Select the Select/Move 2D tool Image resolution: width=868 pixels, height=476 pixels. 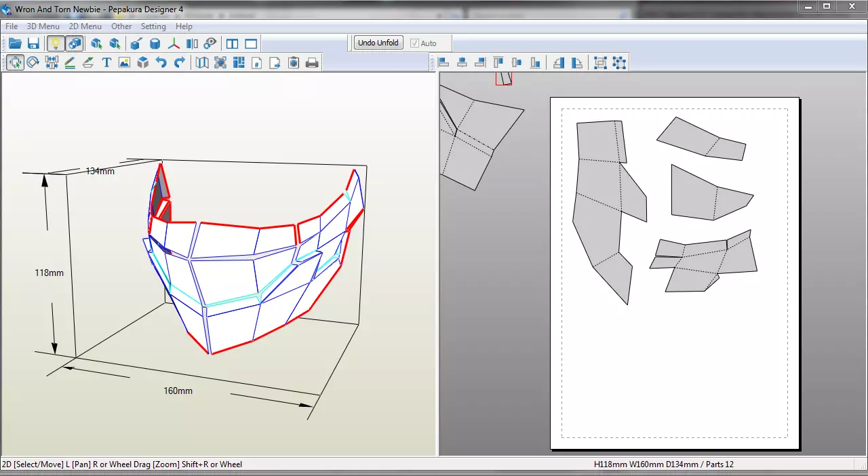[x=15, y=63]
